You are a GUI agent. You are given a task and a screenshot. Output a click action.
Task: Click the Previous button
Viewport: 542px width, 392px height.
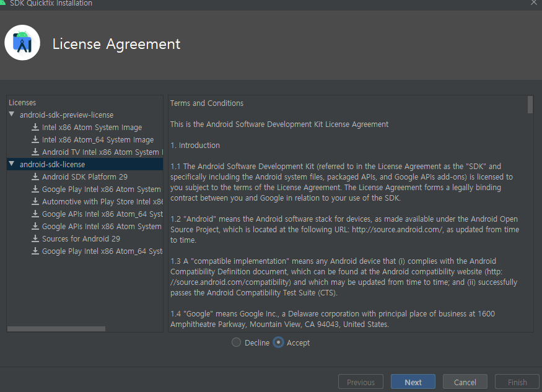coord(361,382)
